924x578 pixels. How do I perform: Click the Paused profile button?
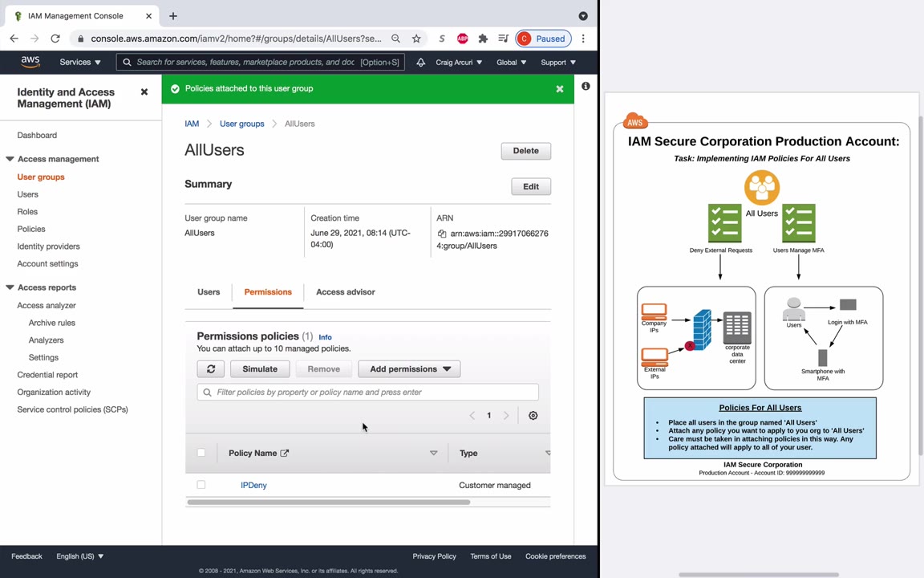tap(543, 39)
